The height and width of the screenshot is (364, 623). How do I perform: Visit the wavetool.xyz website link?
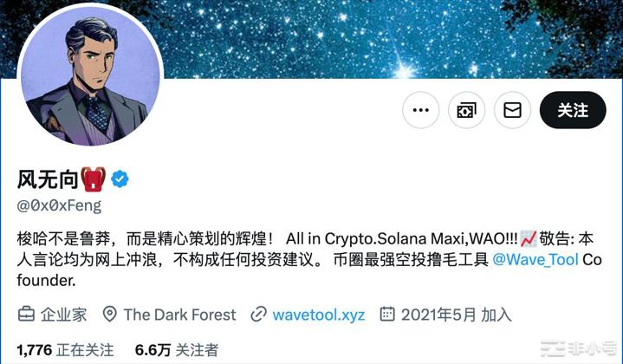(319, 315)
